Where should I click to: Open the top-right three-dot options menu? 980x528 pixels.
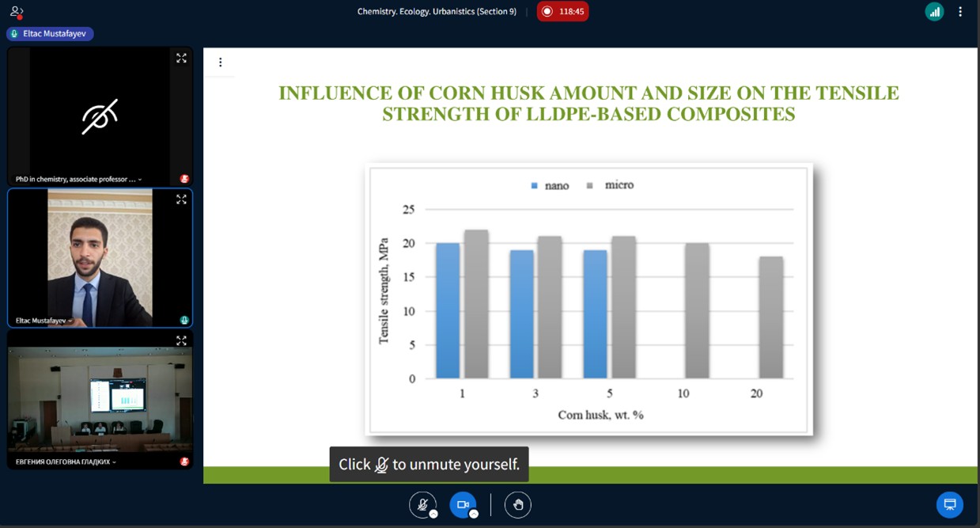click(x=960, y=12)
